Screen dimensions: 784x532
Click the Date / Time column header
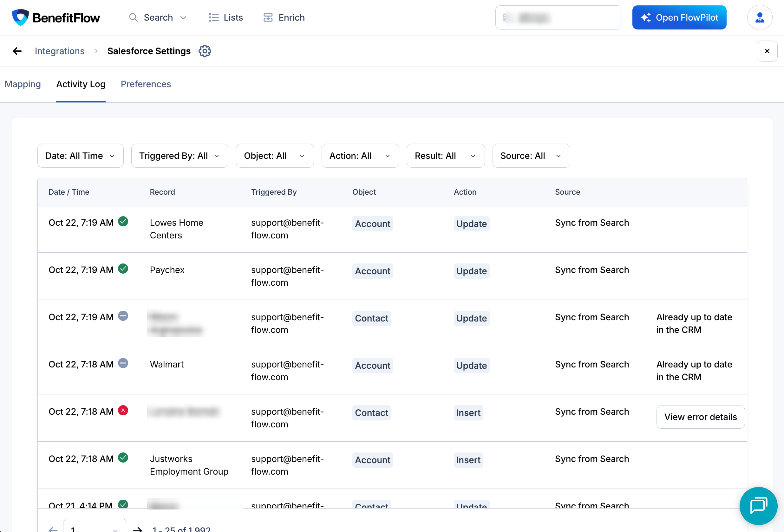coord(69,192)
